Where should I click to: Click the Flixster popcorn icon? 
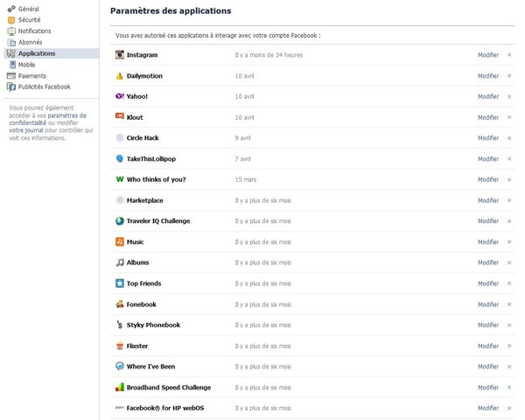pos(120,346)
